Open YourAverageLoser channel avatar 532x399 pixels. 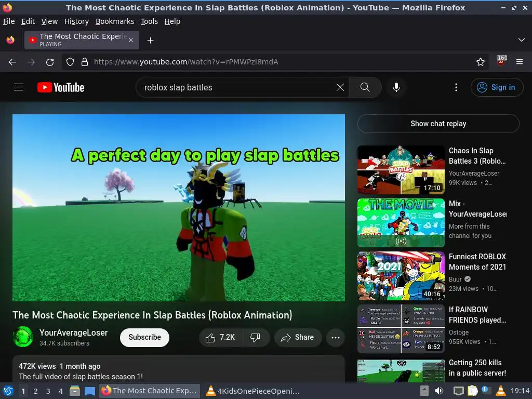click(x=23, y=337)
